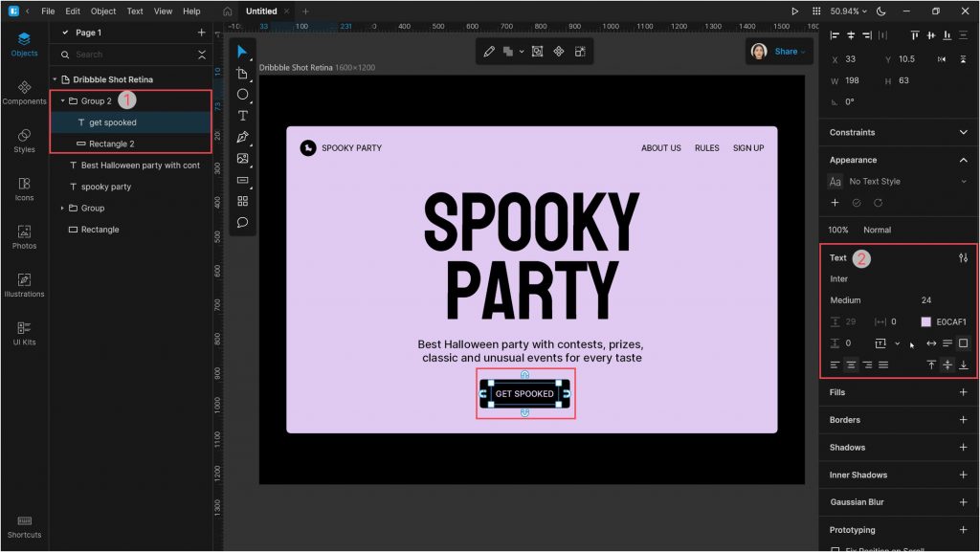Align text vertically to top
980x552 pixels.
pos(931,364)
